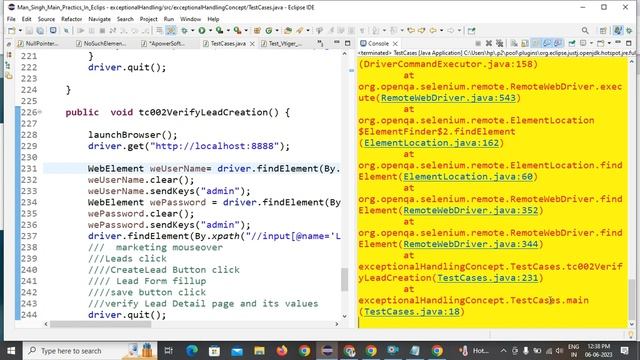The height and width of the screenshot is (360, 640).
Task: Close the Console view tab
Action: (395, 43)
